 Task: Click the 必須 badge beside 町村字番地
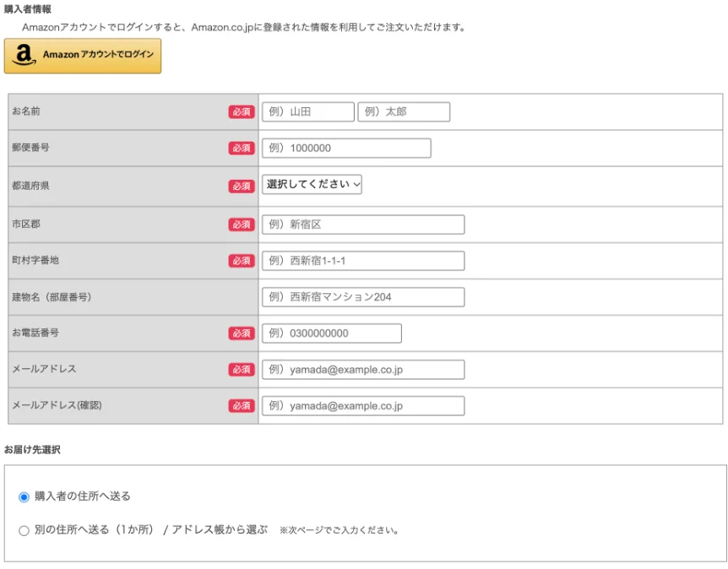[x=242, y=261]
